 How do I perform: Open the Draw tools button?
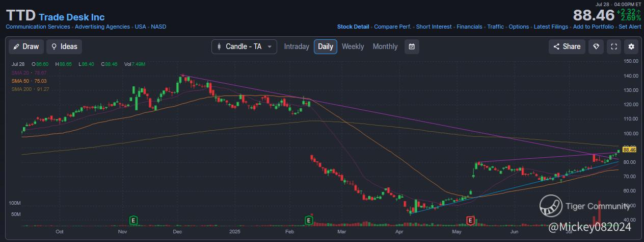[26, 46]
